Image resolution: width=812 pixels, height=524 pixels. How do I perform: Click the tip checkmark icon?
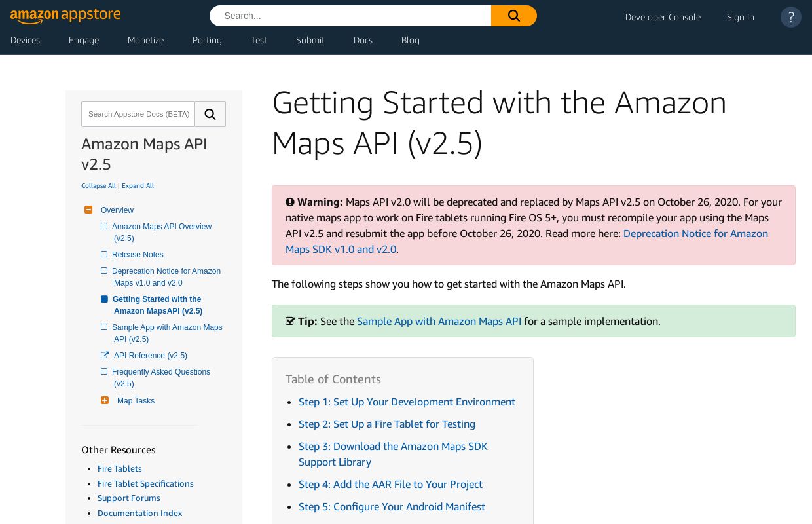click(x=290, y=321)
